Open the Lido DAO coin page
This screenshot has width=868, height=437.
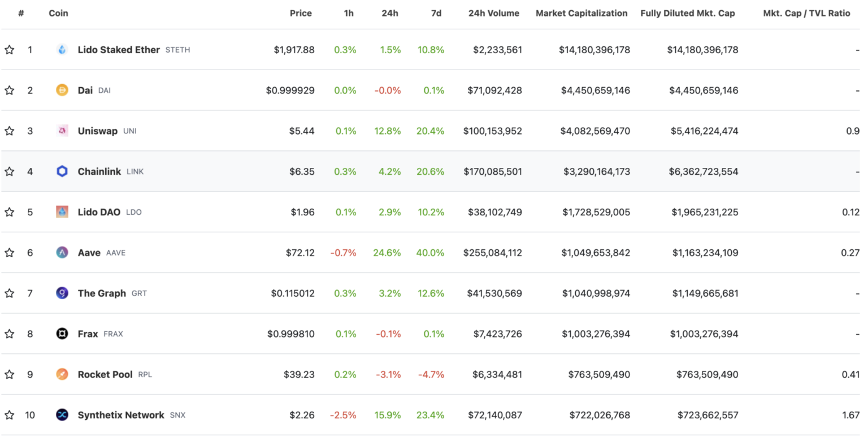click(99, 212)
